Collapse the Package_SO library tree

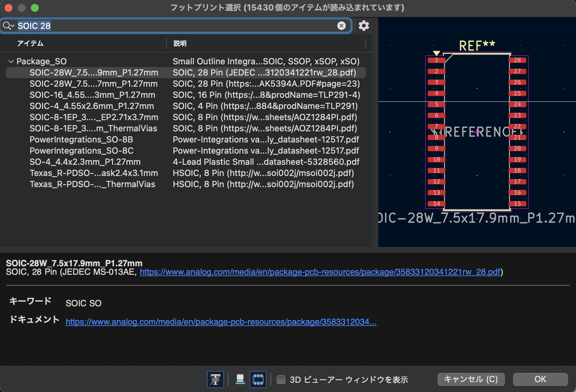click(x=11, y=61)
